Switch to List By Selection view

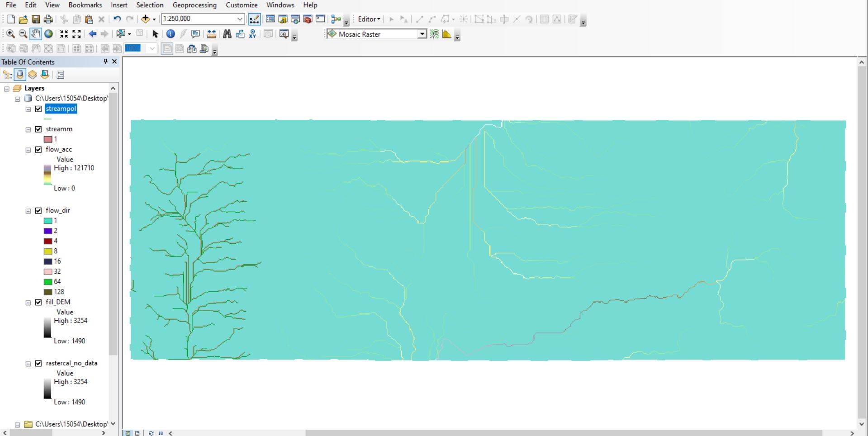click(45, 75)
